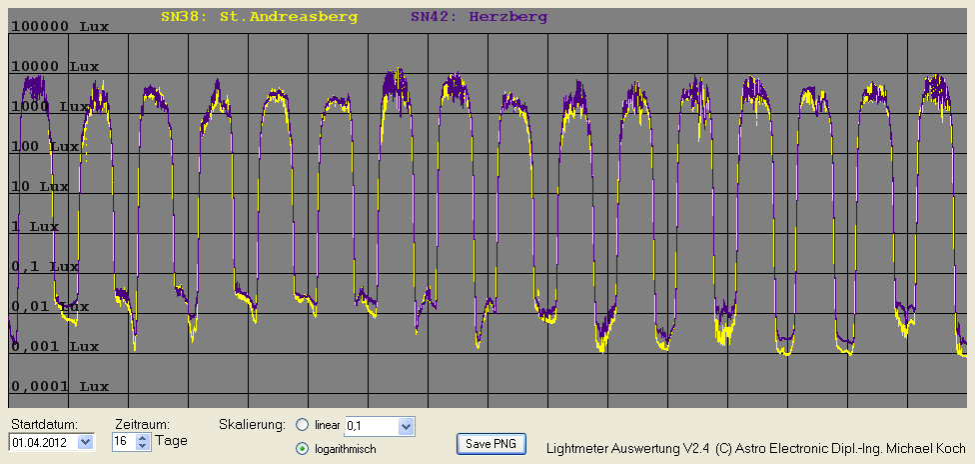The image size is (980, 476).
Task: Click the Tage unit label
Action: (172, 441)
